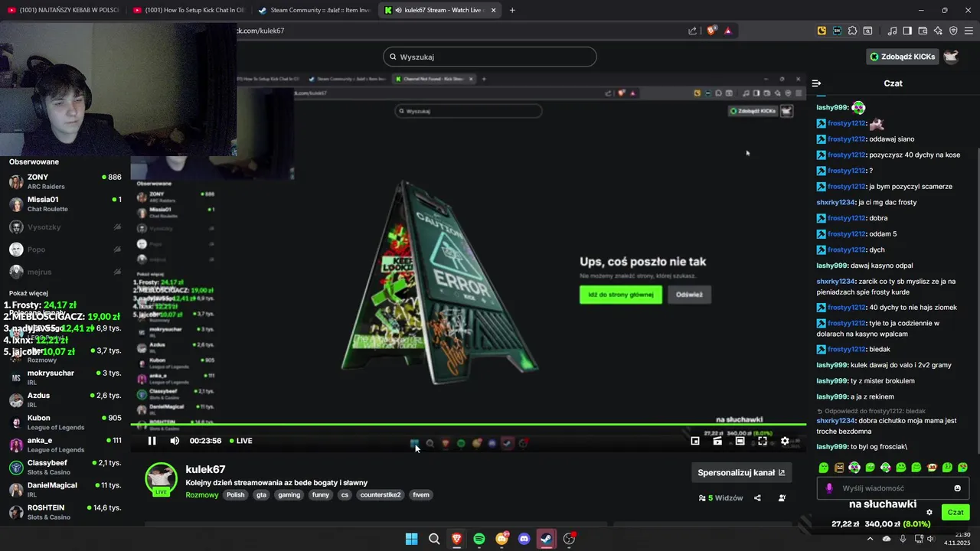Toggle the yellow moon dark-mode extension
Screen dimensions: 980x551
coord(822,31)
